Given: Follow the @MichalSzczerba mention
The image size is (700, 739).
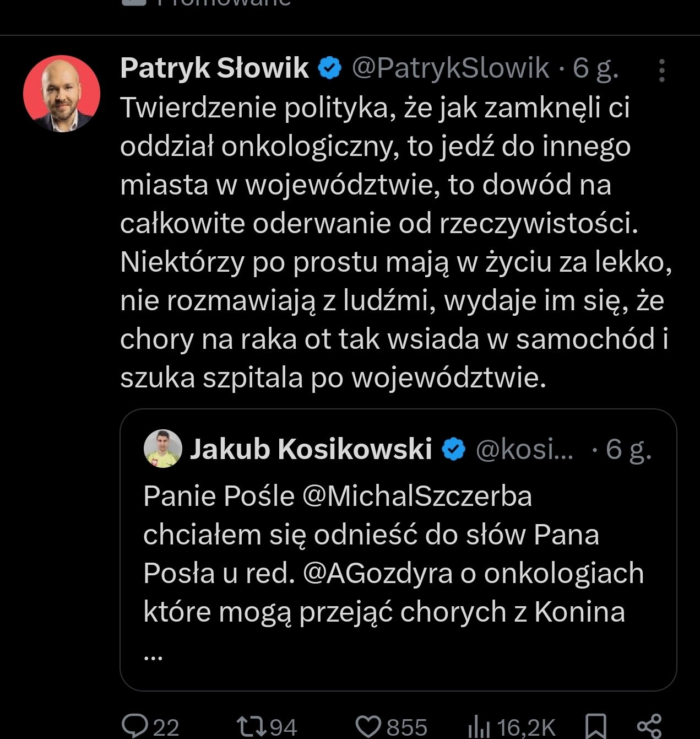Looking at the screenshot, I should 417,496.
